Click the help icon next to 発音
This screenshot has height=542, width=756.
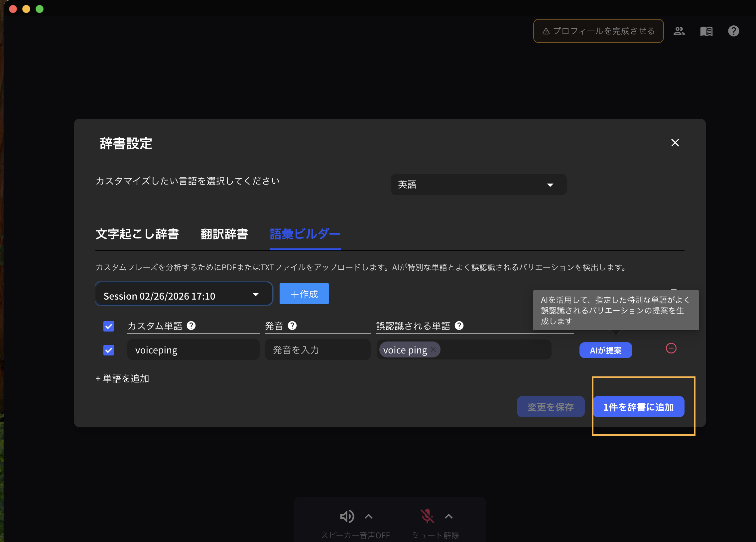292,326
